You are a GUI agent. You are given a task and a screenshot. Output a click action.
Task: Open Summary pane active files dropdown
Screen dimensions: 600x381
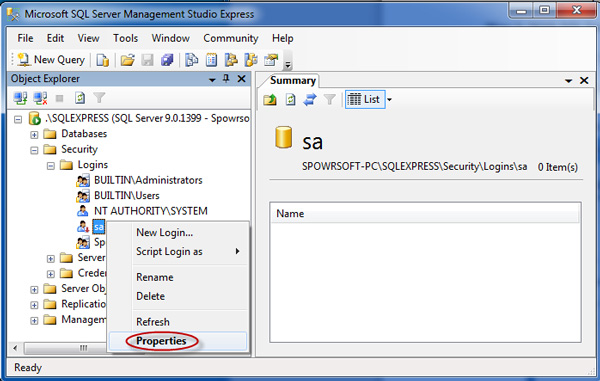coord(569,81)
